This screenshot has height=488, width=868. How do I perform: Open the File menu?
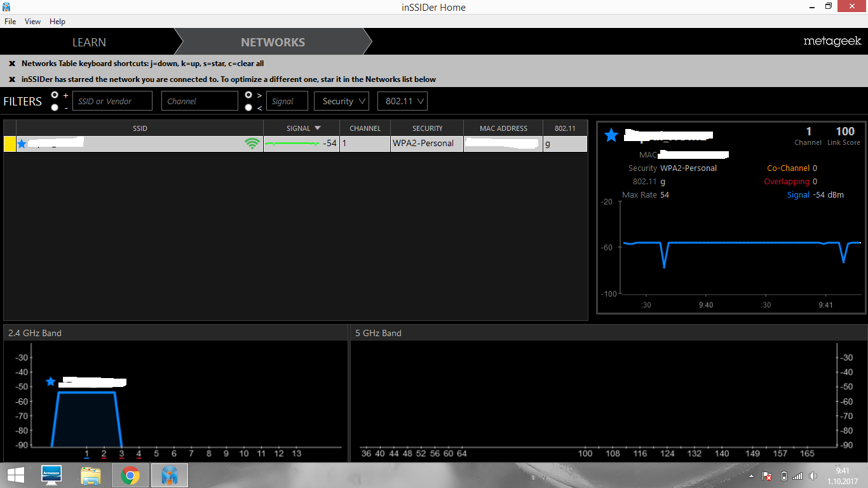10,21
